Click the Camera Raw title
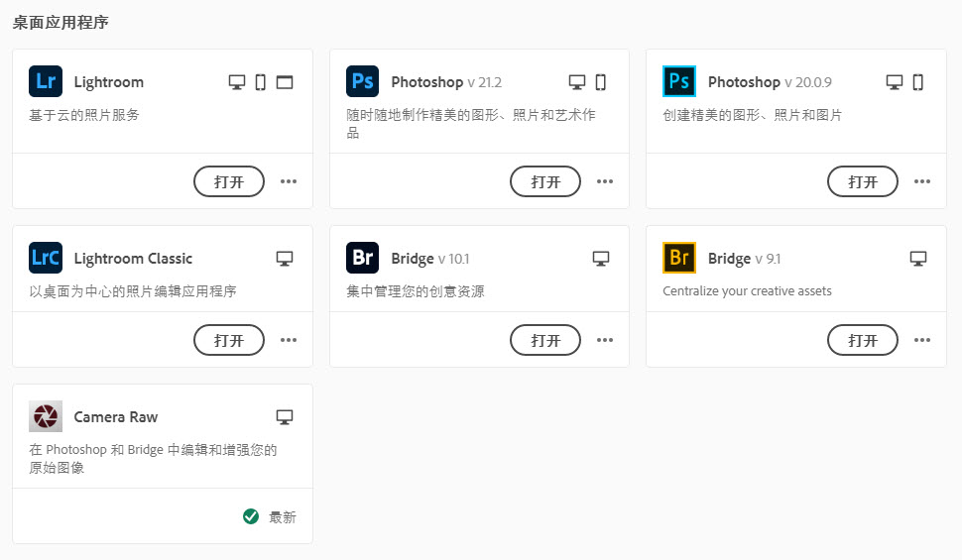The width and height of the screenshot is (962, 560). tap(116, 417)
